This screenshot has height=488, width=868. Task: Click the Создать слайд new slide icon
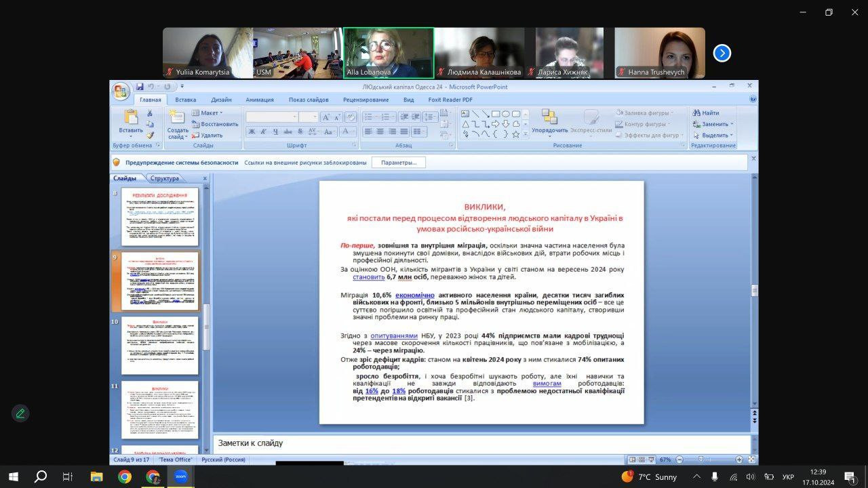point(177,117)
